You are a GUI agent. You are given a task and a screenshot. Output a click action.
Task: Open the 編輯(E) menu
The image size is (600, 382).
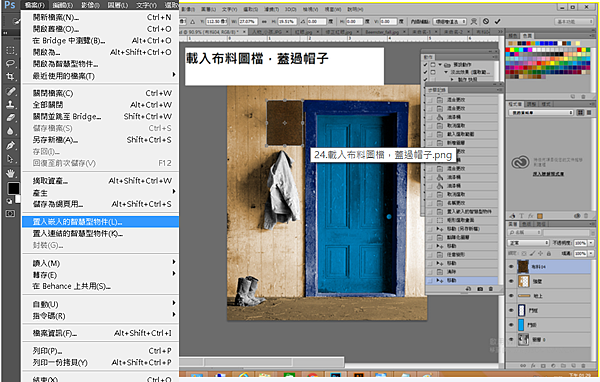coord(62,5)
